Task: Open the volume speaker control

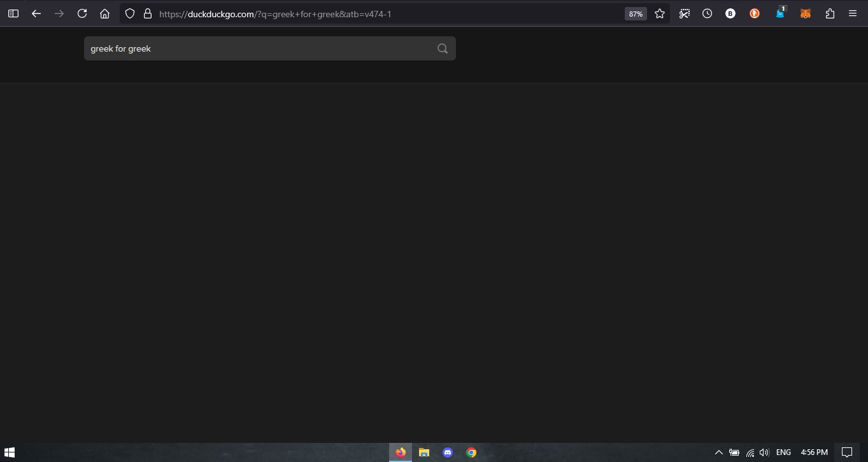Action: [x=764, y=452]
